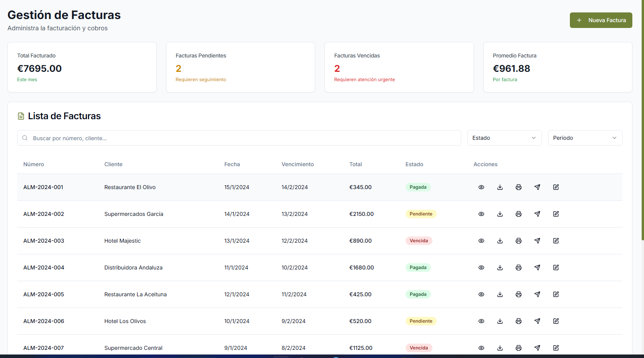This screenshot has height=358, width=644.
Task: Print invoice ALM-2024-003
Action: 518,241
